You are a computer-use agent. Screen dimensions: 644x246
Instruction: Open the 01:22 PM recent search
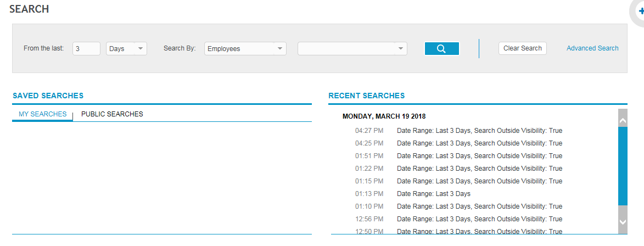pyautogui.click(x=479, y=169)
